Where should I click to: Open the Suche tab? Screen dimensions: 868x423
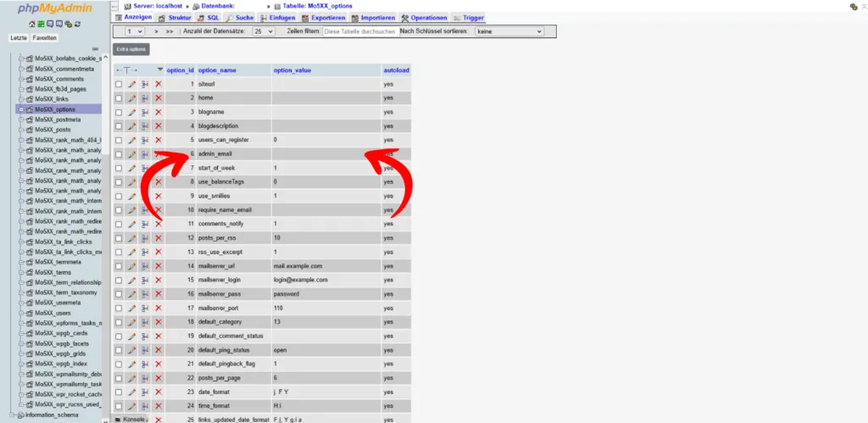click(x=240, y=18)
